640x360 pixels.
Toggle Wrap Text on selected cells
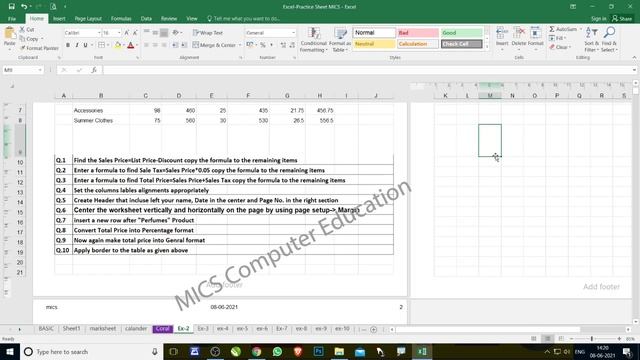tap(208, 33)
